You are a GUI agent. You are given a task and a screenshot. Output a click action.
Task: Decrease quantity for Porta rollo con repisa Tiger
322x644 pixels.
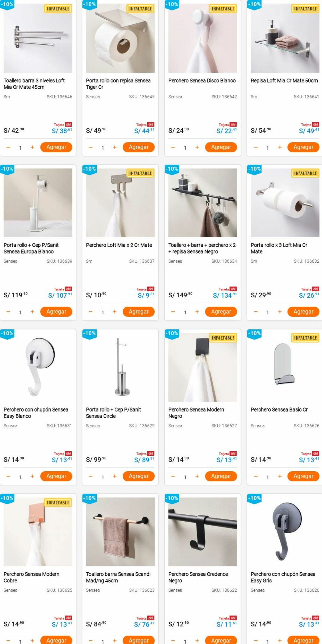[x=90, y=147]
